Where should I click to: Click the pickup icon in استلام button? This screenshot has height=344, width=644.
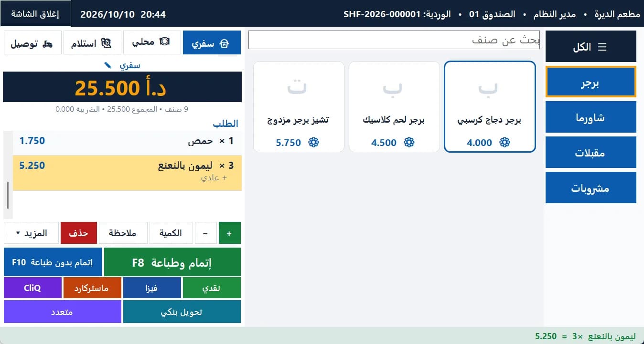coord(107,43)
